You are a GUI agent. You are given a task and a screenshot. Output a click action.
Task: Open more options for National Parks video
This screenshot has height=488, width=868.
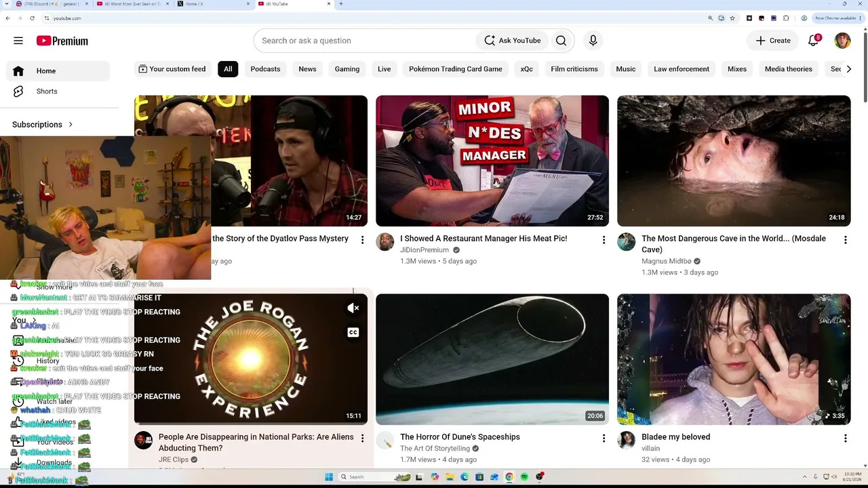(x=362, y=439)
